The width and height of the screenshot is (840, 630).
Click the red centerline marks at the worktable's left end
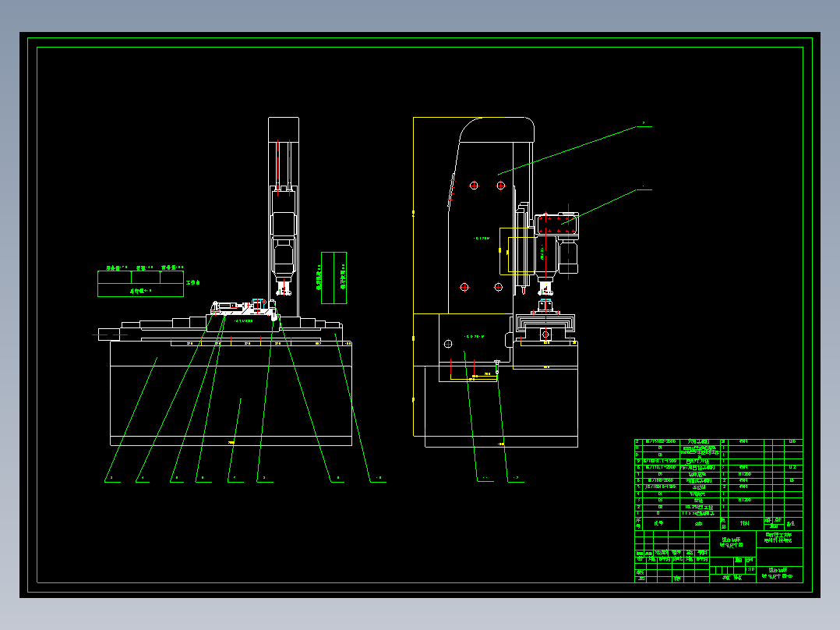pyautogui.click(x=110, y=334)
